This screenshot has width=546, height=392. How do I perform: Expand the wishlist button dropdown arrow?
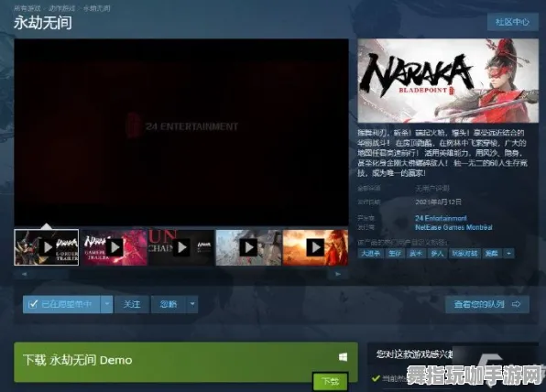[107, 304]
